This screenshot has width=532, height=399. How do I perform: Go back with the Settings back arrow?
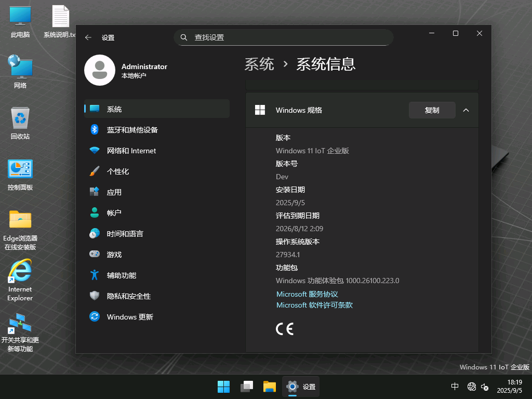88,37
